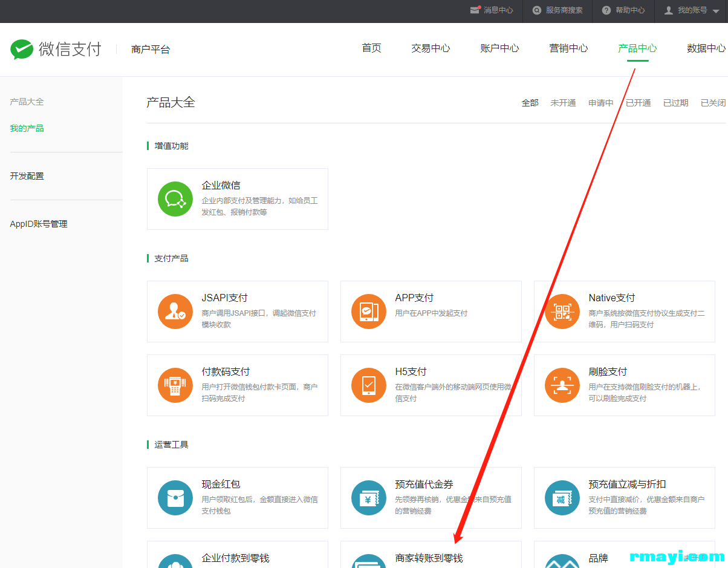The image size is (728, 568).
Task: Click the JSAPI支付 orange icon
Action: click(175, 311)
